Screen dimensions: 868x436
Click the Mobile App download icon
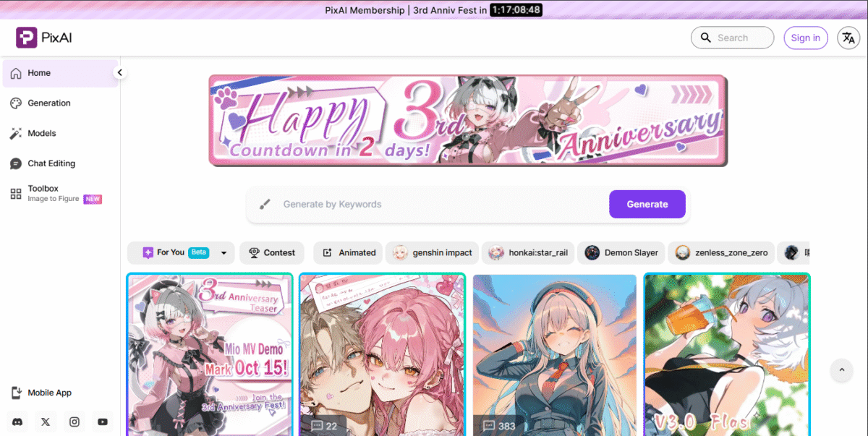17,393
